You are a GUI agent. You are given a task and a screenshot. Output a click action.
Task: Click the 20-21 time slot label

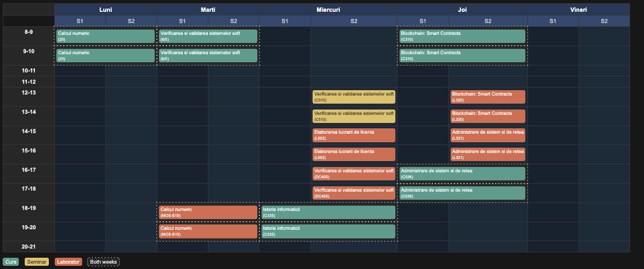pyautogui.click(x=29, y=246)
